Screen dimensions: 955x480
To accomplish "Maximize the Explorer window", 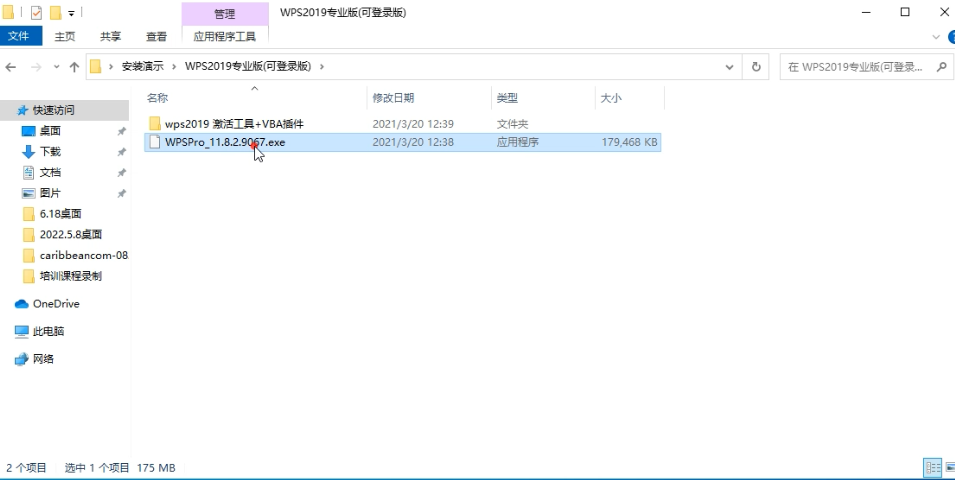I will pos(905,12).
